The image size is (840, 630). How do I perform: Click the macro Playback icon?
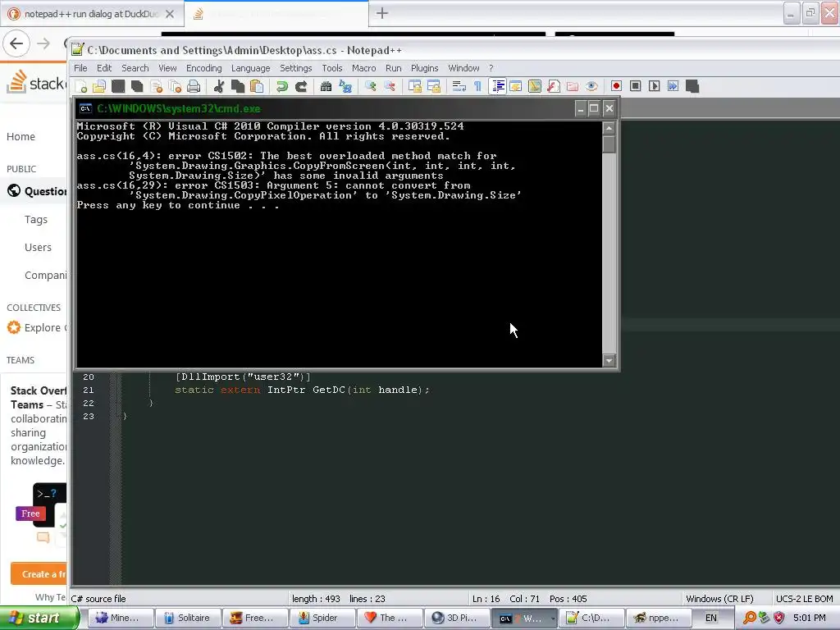(654, 86)
